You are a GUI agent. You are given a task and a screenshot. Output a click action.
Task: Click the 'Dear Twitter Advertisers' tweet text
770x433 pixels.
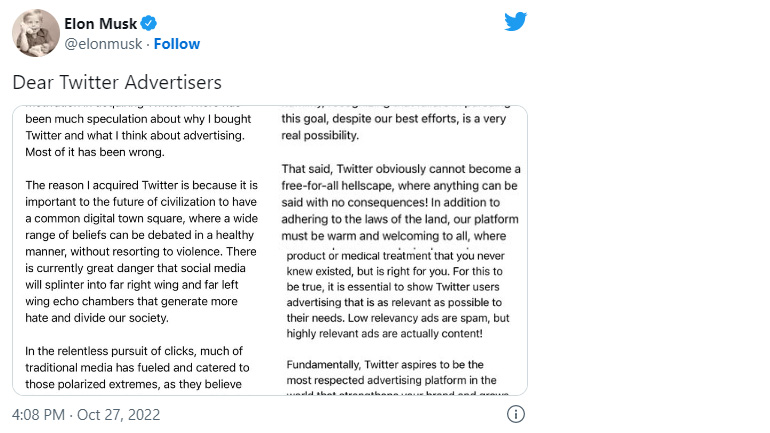(117, 82)
